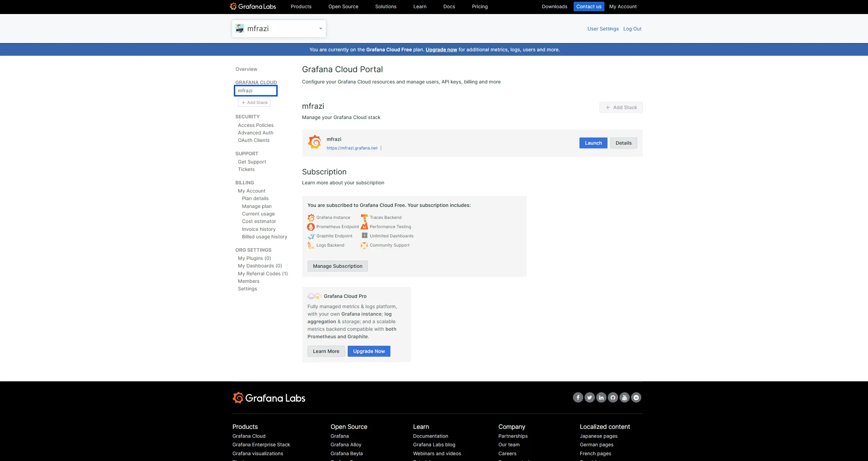This screenshot has height=461, width=868.
Task: Open Details for the mfrazi stack
Action: point(623,143)
